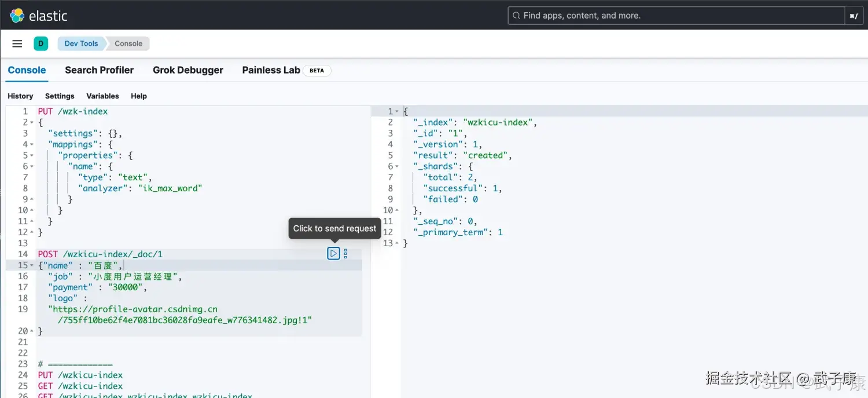Collapse the settings JSON block on line 2

(x=30, y=122)
